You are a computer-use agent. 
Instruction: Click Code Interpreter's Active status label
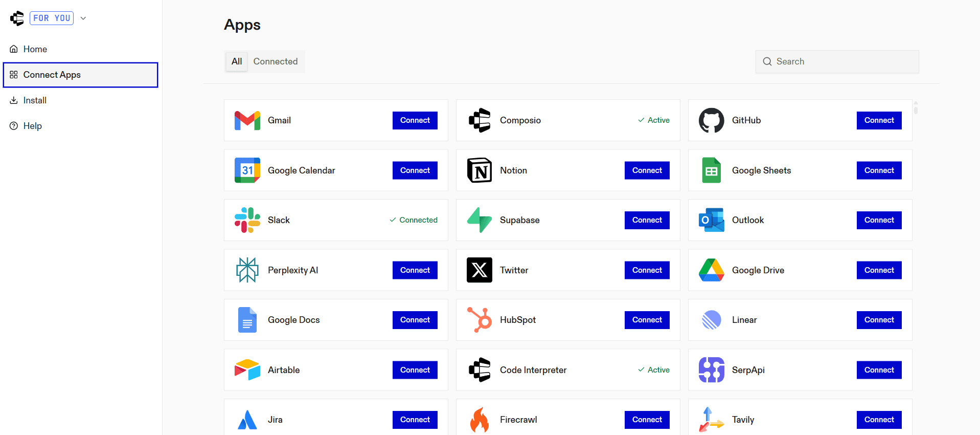[x=654, y=370]
